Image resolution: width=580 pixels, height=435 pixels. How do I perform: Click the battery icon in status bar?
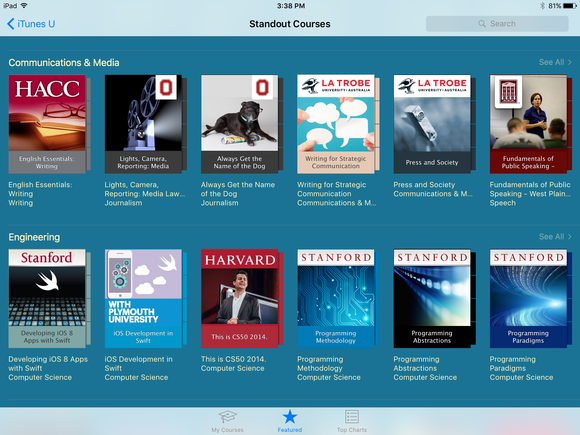click(570, 6)
